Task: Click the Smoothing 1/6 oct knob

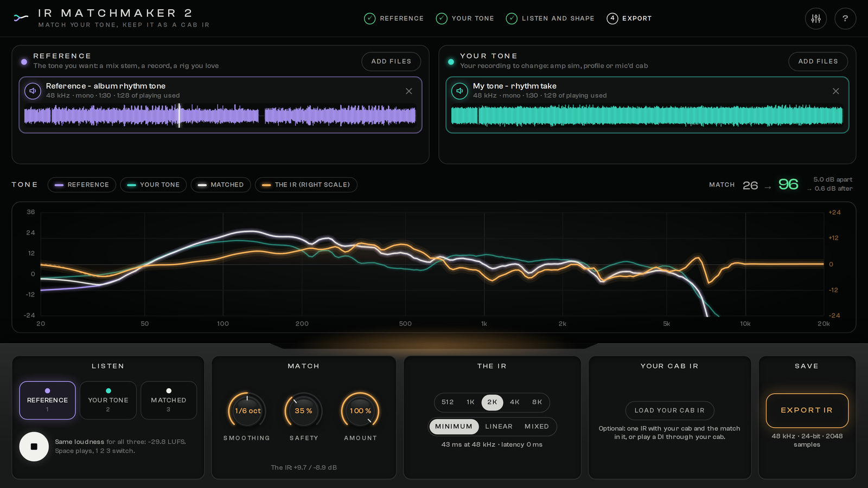Action: [247, 411]
